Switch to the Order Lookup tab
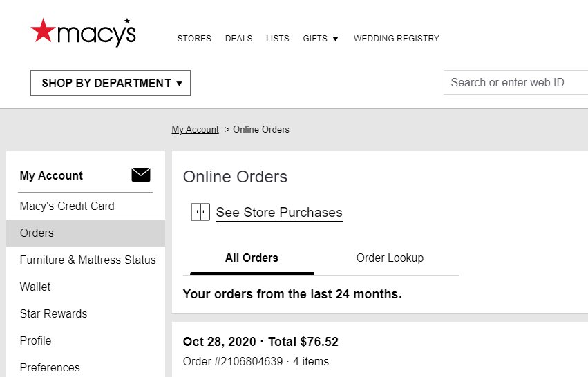 [390, 258]
